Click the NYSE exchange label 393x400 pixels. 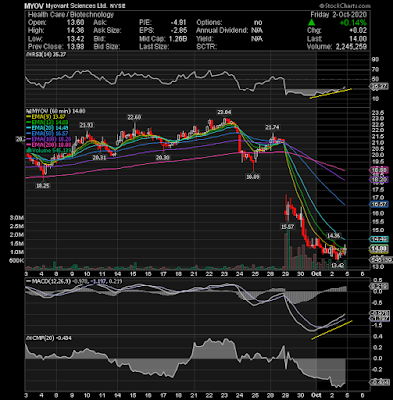point(117,6)
